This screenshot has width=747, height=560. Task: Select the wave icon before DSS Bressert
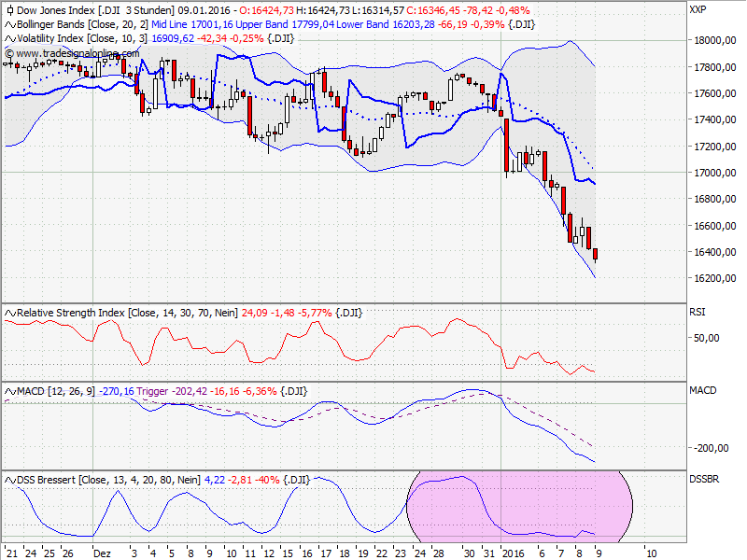click(8, 480)
